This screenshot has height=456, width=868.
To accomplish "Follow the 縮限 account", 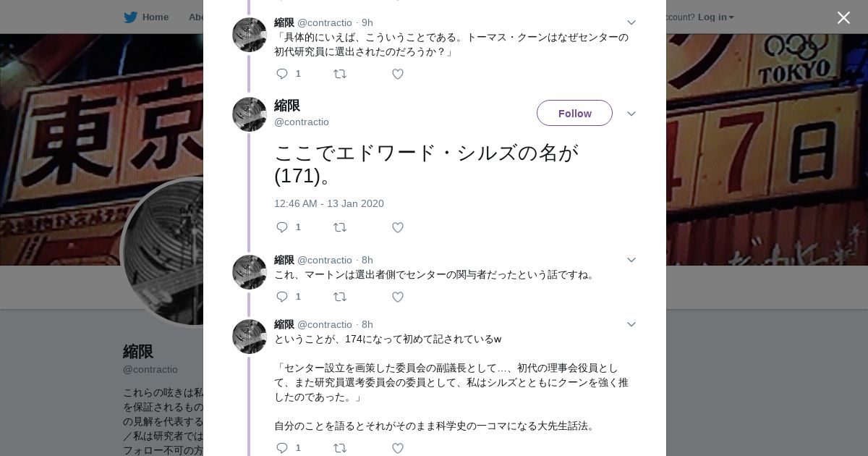I will coord(574,113).
